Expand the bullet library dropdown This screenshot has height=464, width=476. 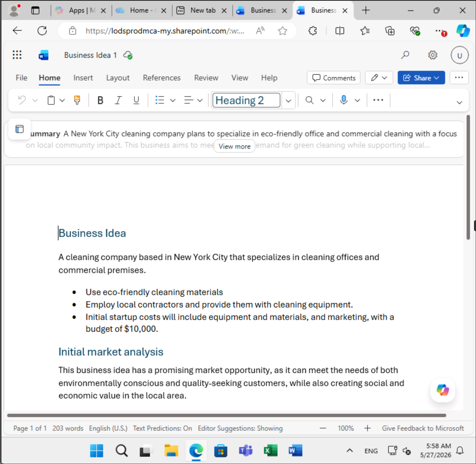click(173, 101)
